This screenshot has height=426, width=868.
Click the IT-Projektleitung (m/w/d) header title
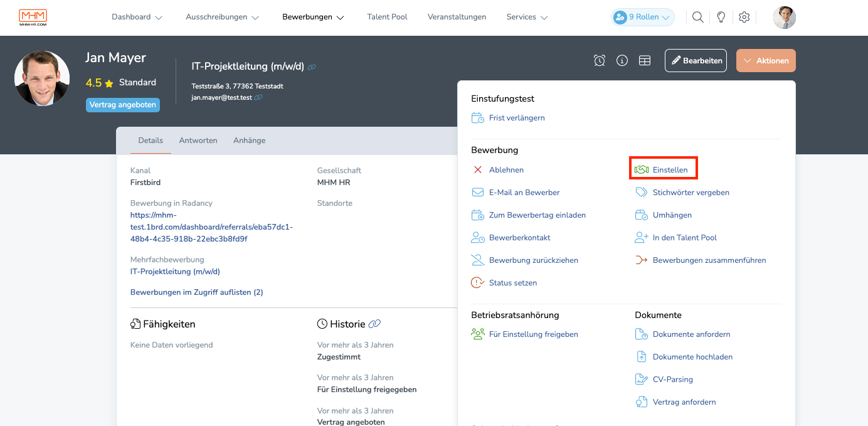point(248,67)
